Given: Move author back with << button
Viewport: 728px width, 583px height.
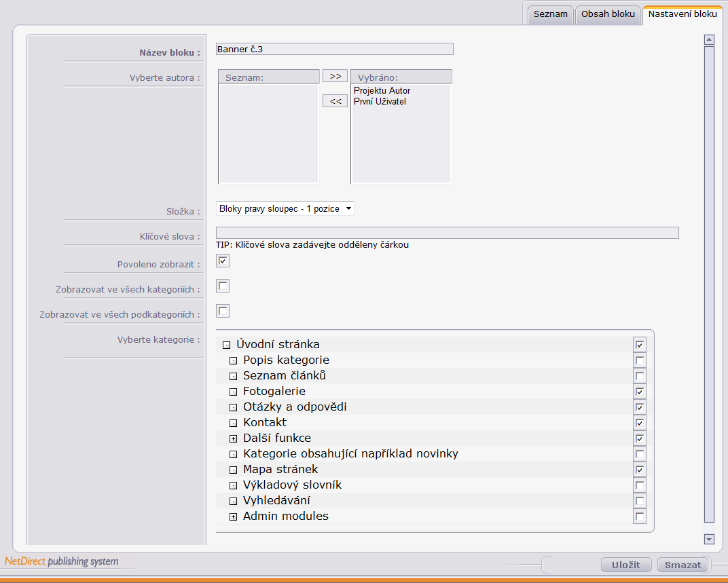Looking at the screenshot, I should (x=335, y=100).
